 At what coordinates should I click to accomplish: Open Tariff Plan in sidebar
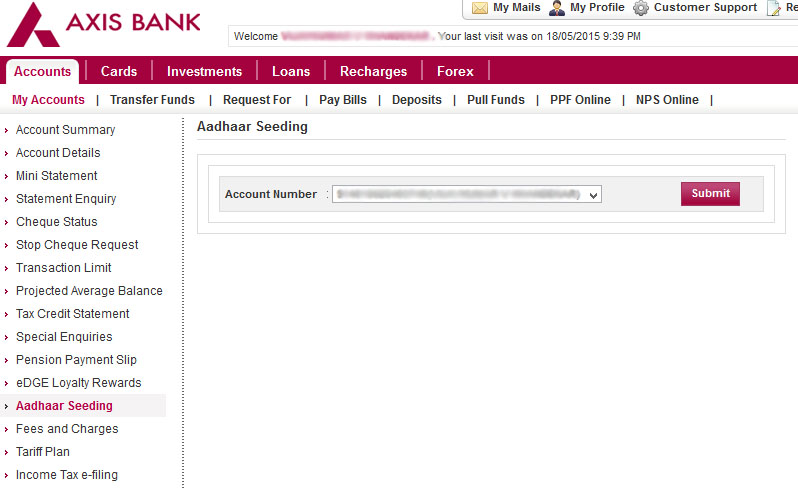point(43,452)
